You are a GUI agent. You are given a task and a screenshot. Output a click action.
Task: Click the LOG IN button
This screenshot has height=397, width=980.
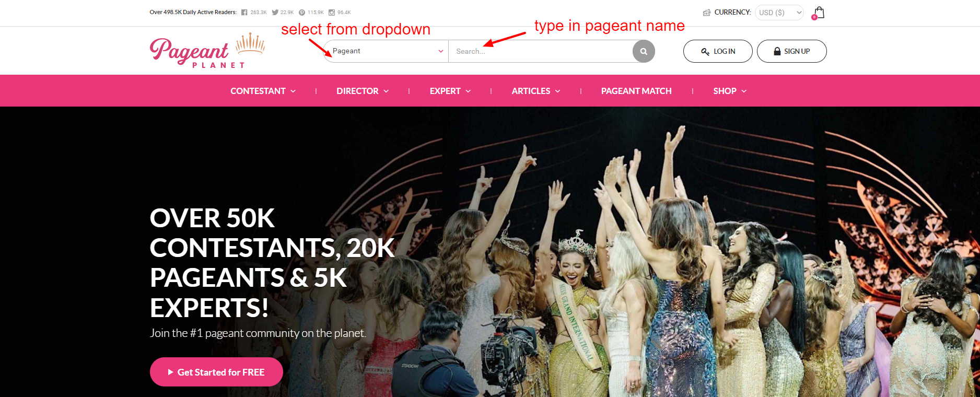pos(718,51)
